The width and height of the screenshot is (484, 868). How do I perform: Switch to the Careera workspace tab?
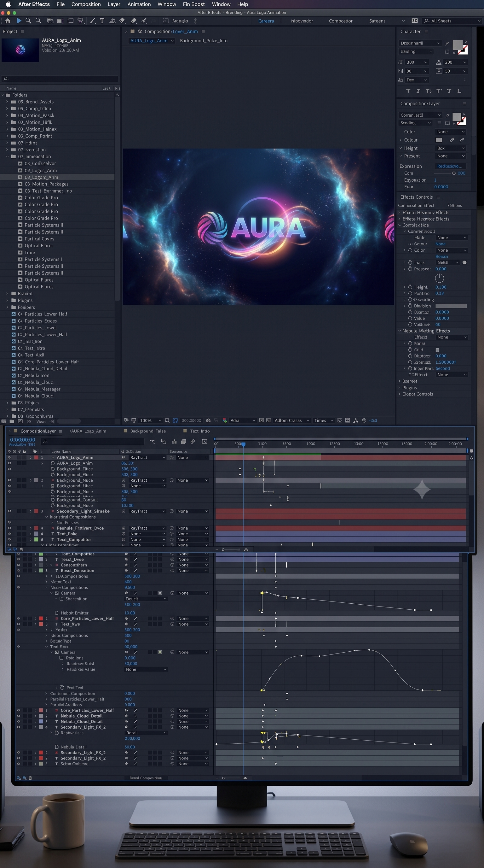[x=266, y=21]
